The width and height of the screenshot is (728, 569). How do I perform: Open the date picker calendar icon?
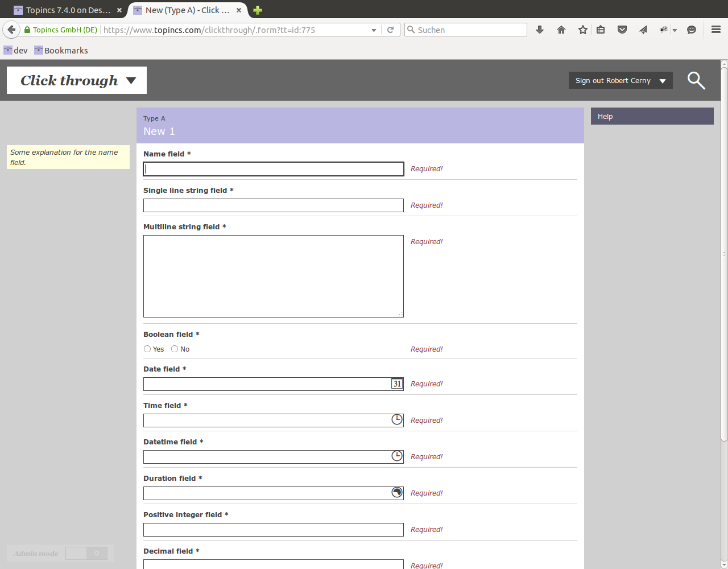pyautogui.click(x=397, y=384)
